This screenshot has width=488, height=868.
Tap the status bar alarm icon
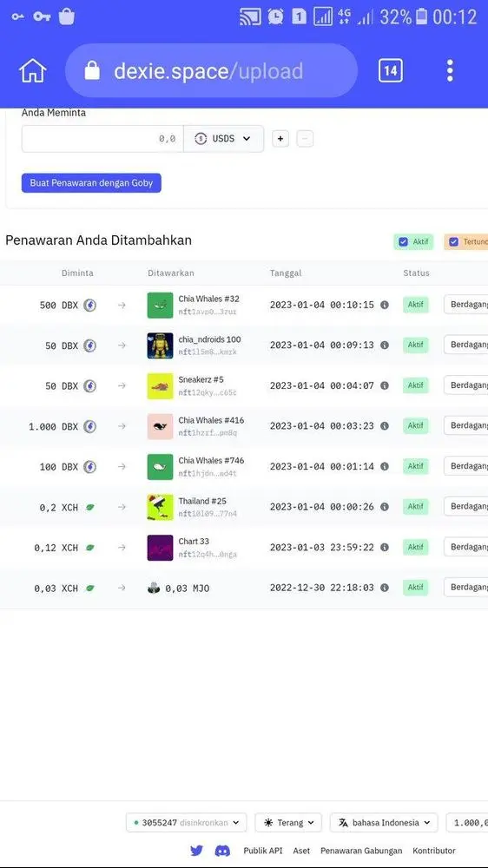[x=275, y=16]
